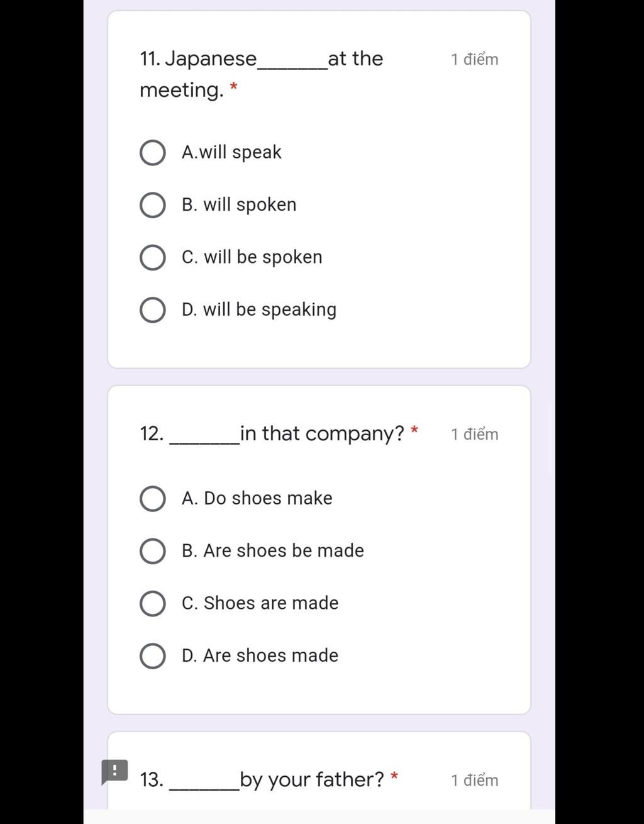Choose 'D. Are shoes made' answer
Viewport: 644px width, 824px height.
[x=152, y=656]
